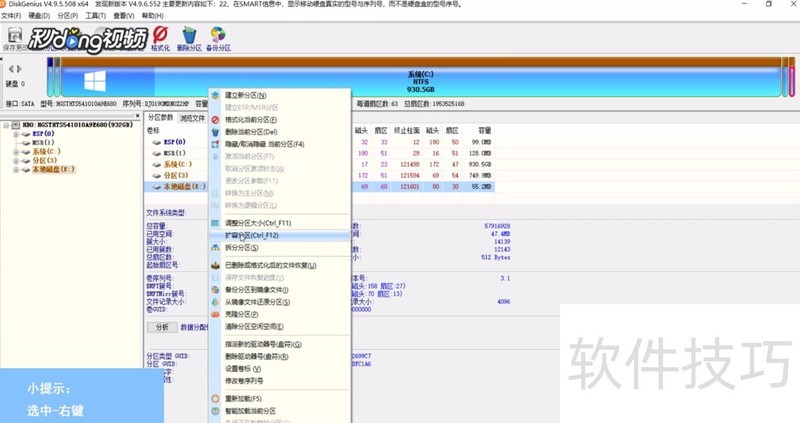Click icon beside 已删除或格式化后的文件恢复
Viewport: 800px width, 423px height.
215,265
